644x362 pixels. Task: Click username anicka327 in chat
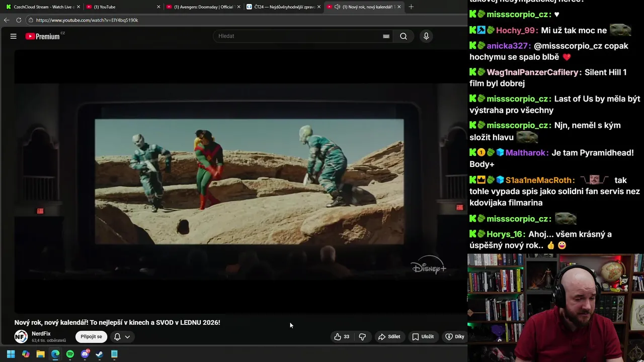[507, 46]
